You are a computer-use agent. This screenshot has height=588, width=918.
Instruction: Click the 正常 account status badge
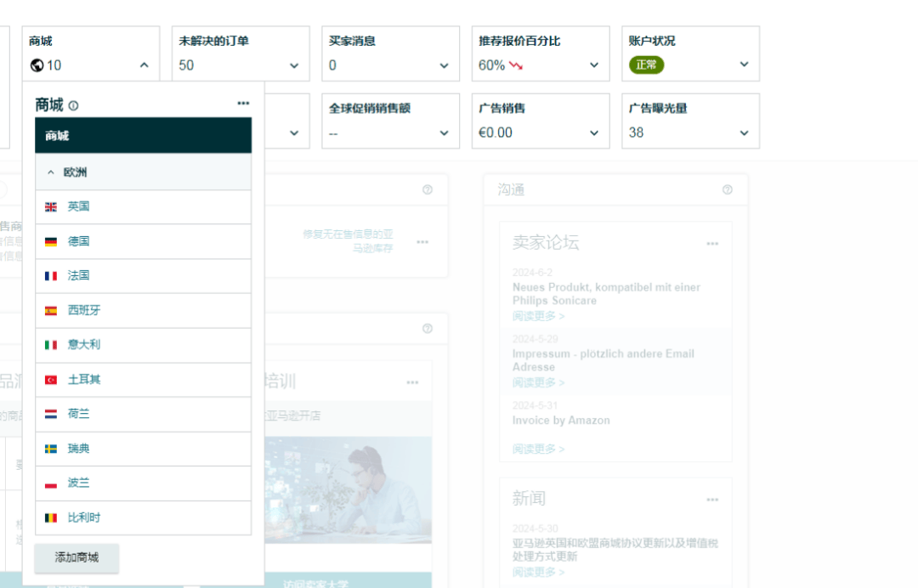[646, 65]
